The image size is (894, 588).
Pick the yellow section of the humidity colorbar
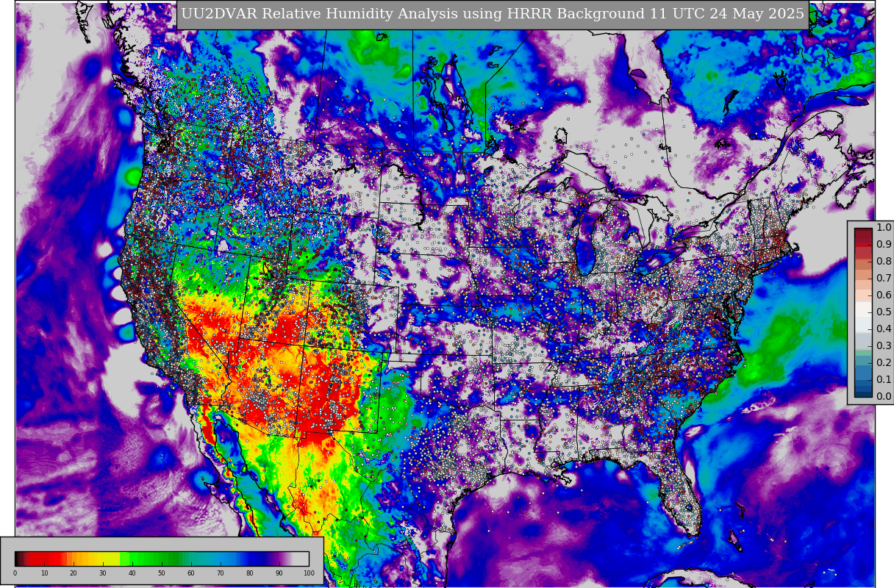point(108,559)
